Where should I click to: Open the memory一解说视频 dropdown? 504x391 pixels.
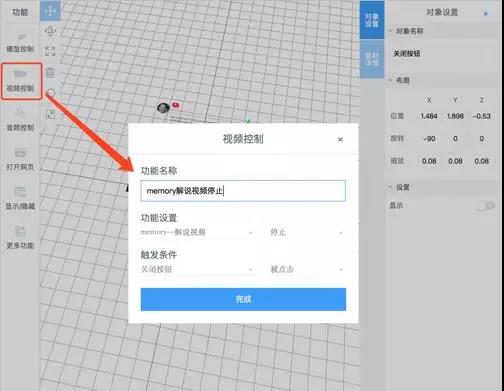(x=197, y=232)
